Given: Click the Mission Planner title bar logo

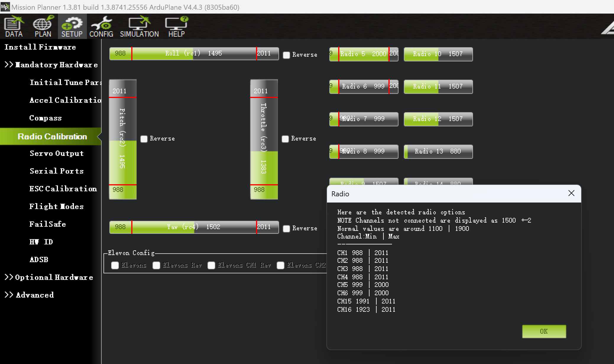Looking at the screenshot, I should [5, 7].
